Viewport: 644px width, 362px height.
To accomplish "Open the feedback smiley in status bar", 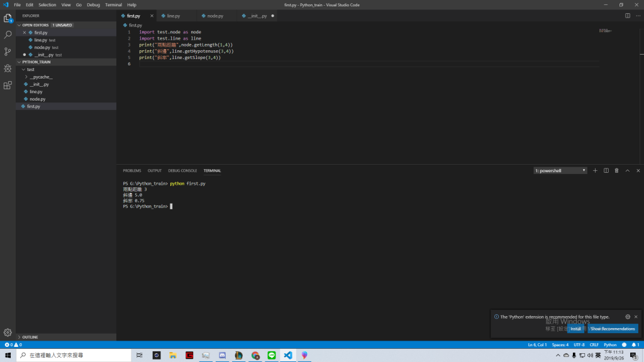I will [x=625, y=345].
